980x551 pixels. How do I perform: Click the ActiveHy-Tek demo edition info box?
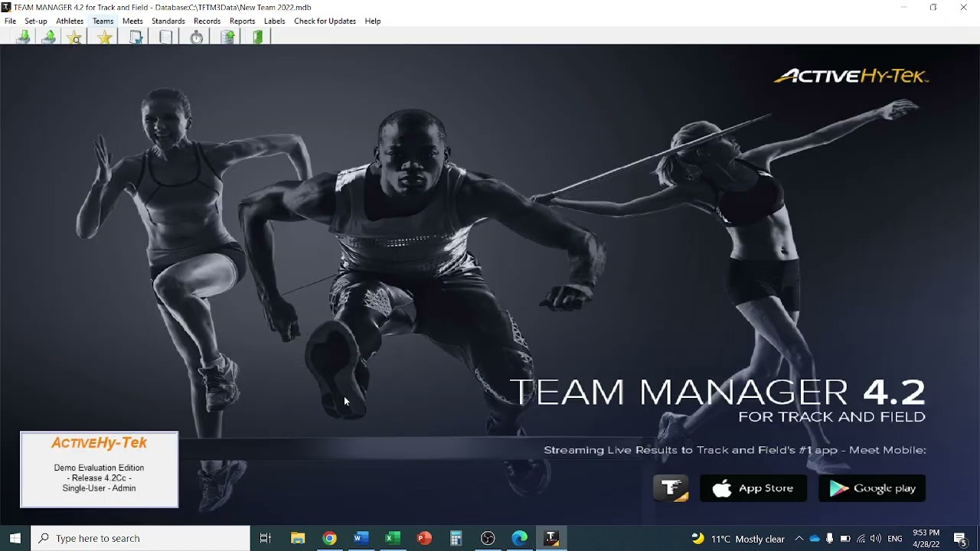(100, 469)
